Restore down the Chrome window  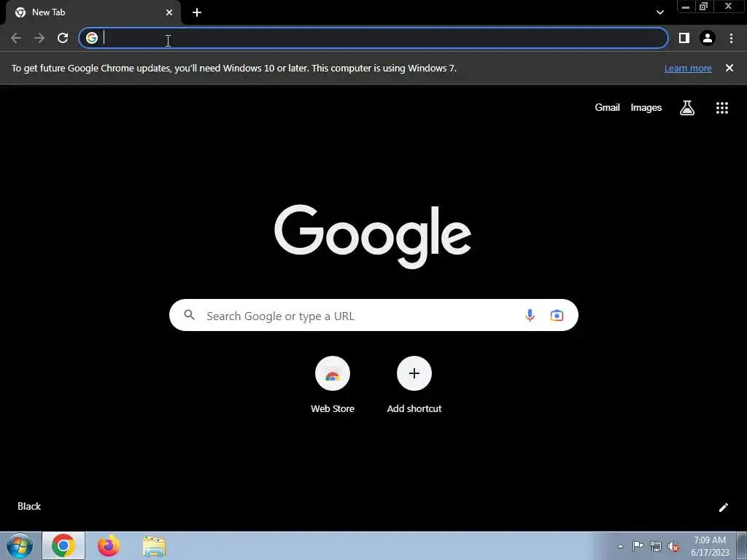click(704, 7)
